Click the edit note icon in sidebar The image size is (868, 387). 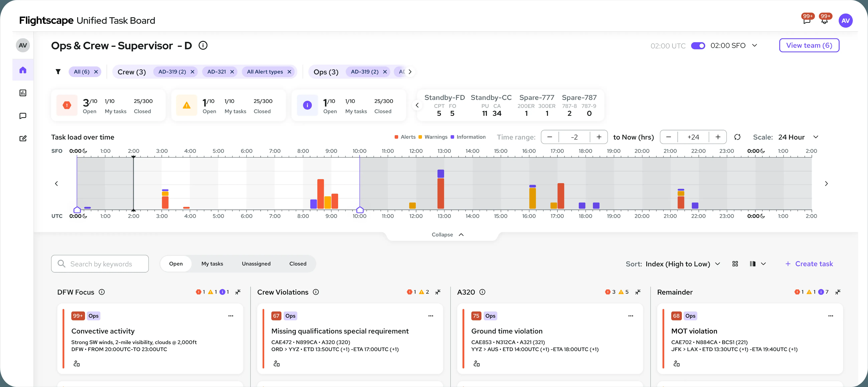pyautogui.click(x=23, y=139)
